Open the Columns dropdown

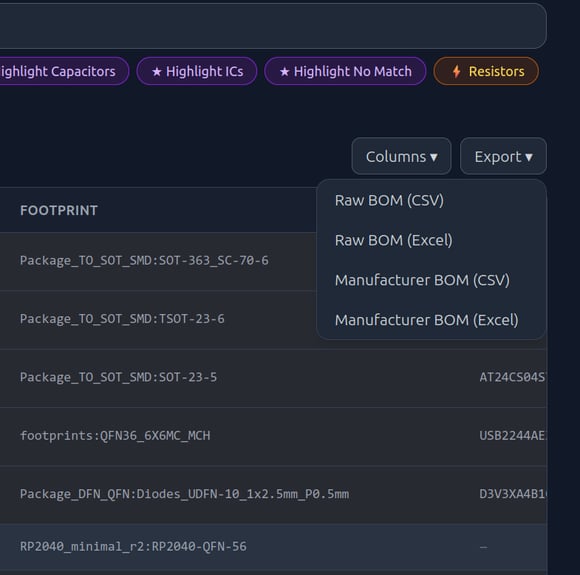point(401,157)
